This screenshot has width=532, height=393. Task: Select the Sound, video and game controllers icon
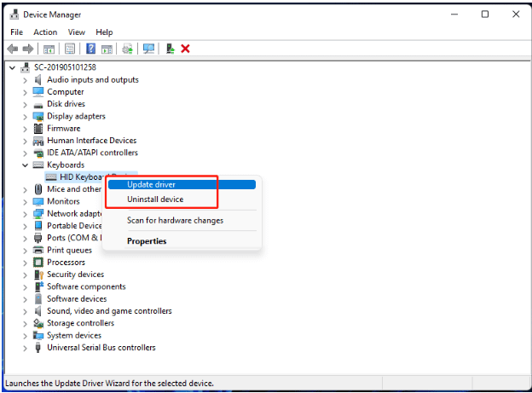pyautogui.click(x=38, y=311)
